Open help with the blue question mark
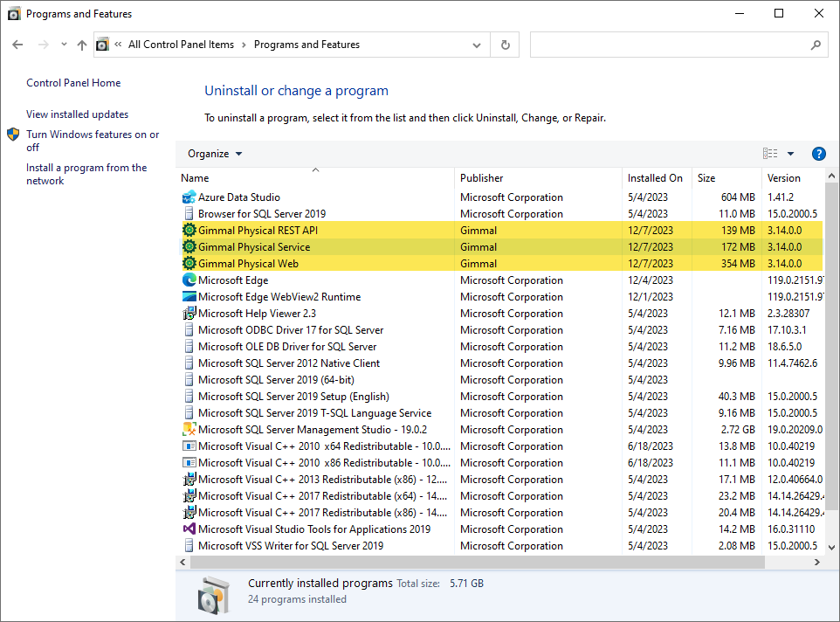Image resolution: width=840 pixels, height=622 pixels. click(818, 154)
